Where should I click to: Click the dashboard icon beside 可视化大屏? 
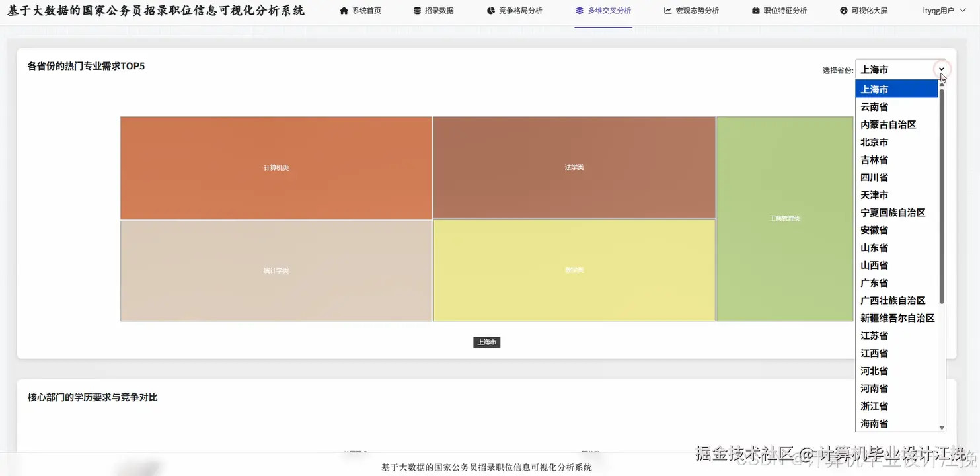(x=844, y=11)
